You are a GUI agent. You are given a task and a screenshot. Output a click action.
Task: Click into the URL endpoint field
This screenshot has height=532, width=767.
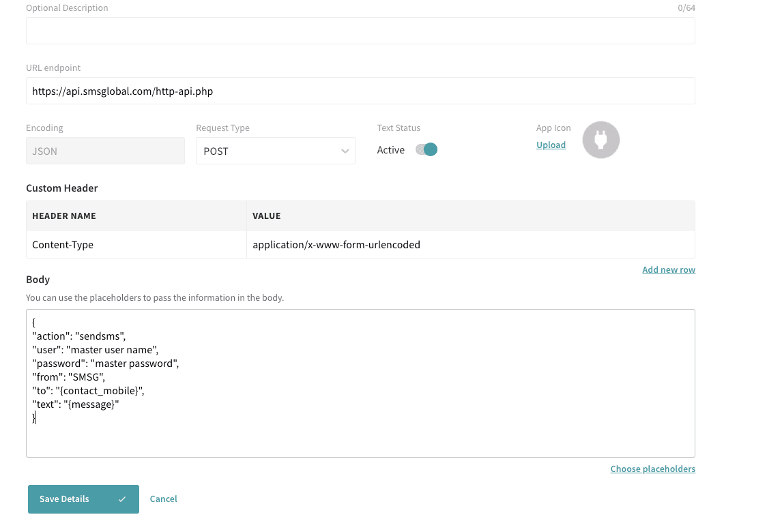(360, 91)
